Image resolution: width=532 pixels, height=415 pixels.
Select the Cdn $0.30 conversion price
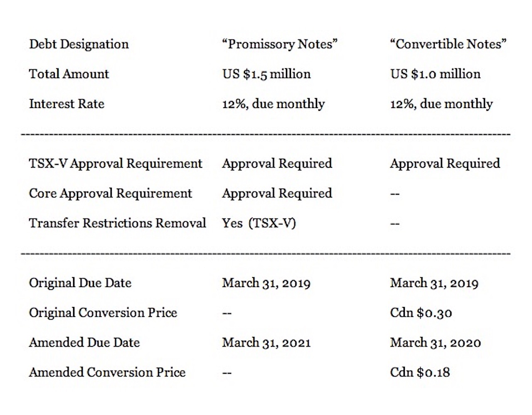pos(421,313)
